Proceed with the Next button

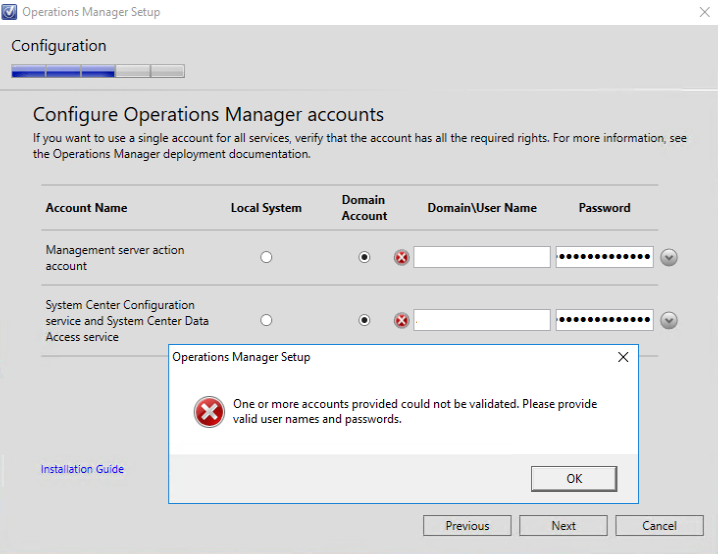coord(563,526)
